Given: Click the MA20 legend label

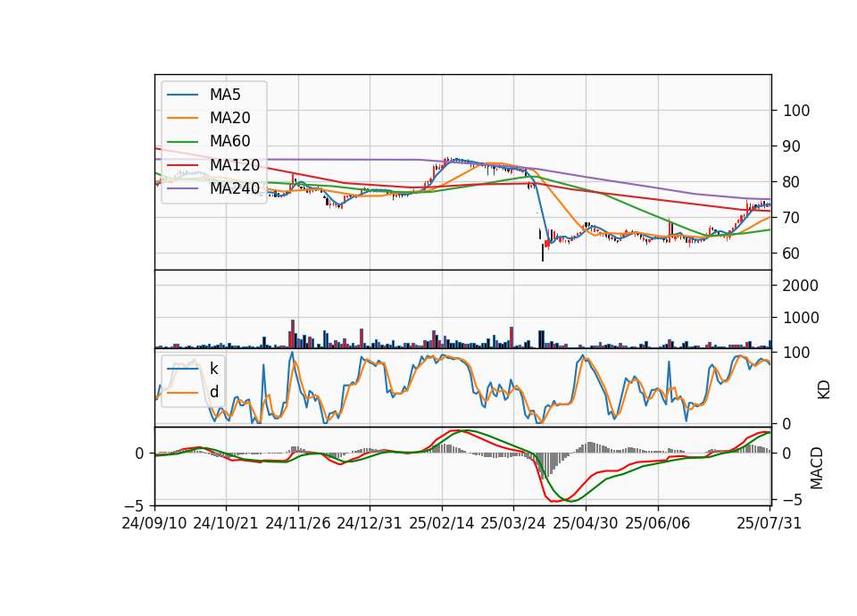Looking at the screenshot, I should [x=229, y=118].
